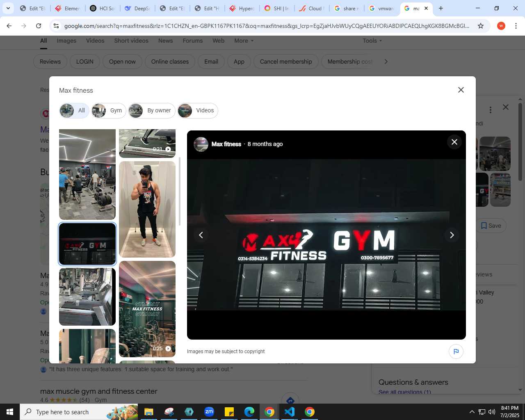
Task: Close the enlarged photo viewer
Action: click(x=454, y=142)
